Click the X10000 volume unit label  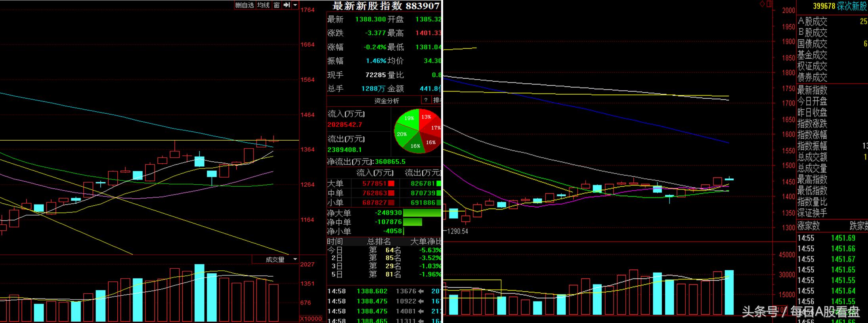click(x=311, y=319)
